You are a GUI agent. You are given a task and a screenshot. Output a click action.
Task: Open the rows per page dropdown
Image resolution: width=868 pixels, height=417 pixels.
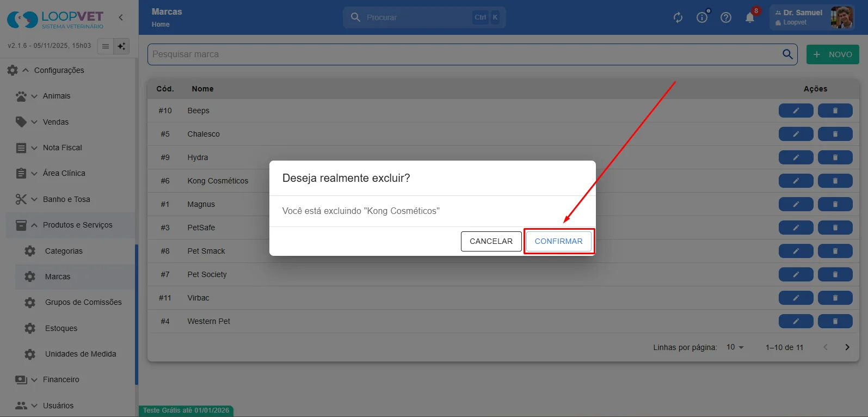tap(735, 347)
